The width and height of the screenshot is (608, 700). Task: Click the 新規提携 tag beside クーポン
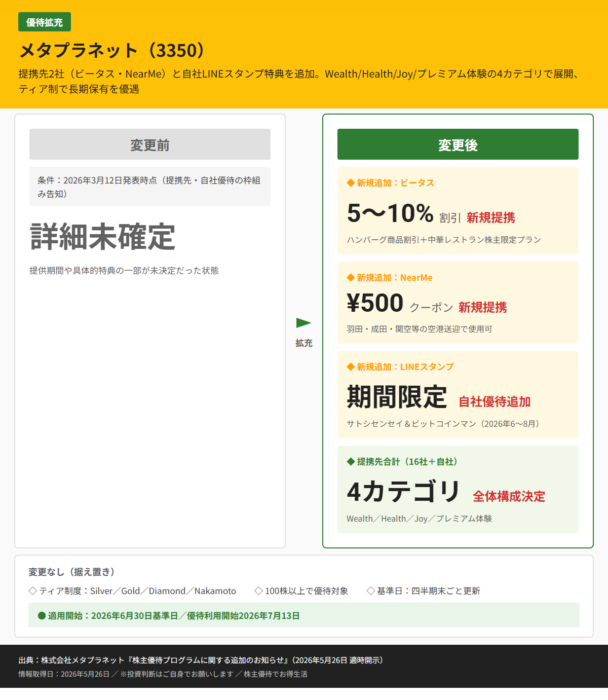pos(483,308)
